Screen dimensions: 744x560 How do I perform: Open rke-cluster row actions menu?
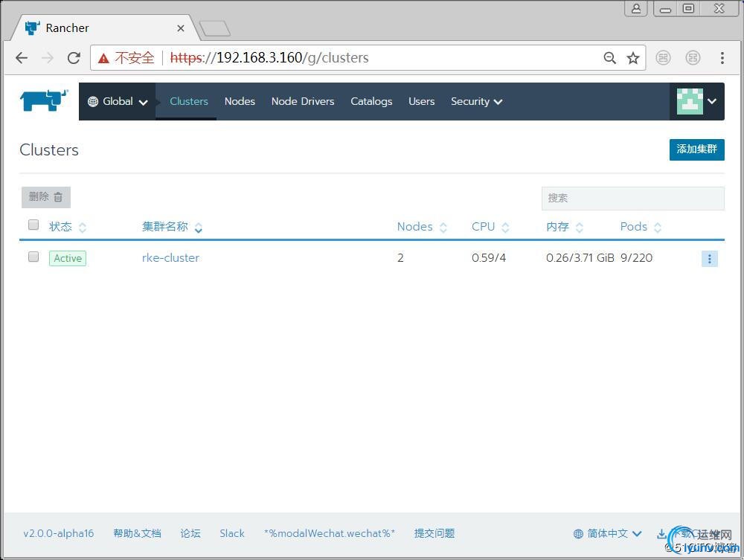click(709, 258)
